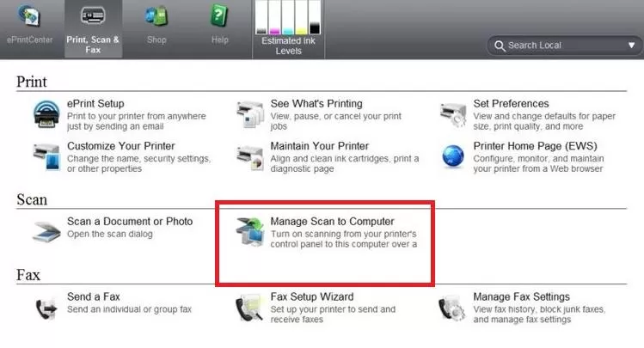
Task: Click the Scan a Document scanner icon
Action: 46,231
